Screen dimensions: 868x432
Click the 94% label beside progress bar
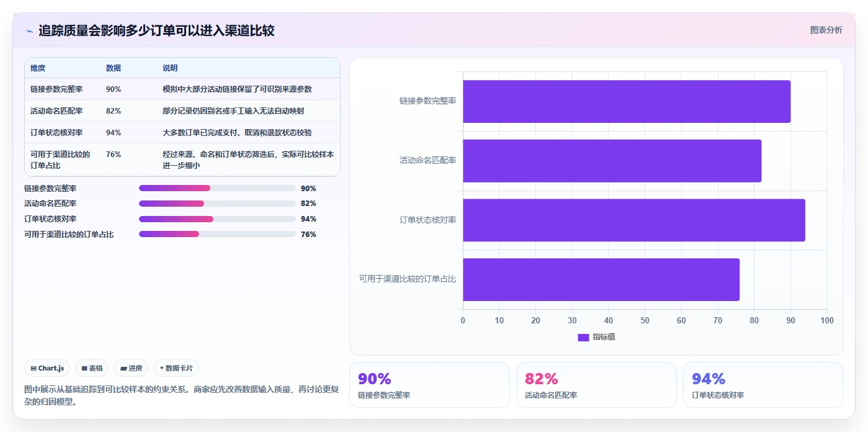(x=308, y=219)
